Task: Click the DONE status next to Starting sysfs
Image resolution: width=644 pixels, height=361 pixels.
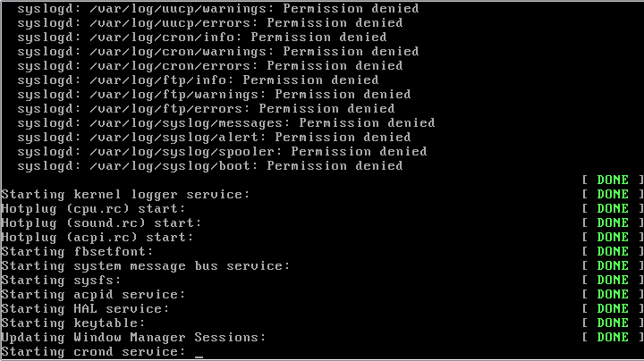Action: click(613, 280)
